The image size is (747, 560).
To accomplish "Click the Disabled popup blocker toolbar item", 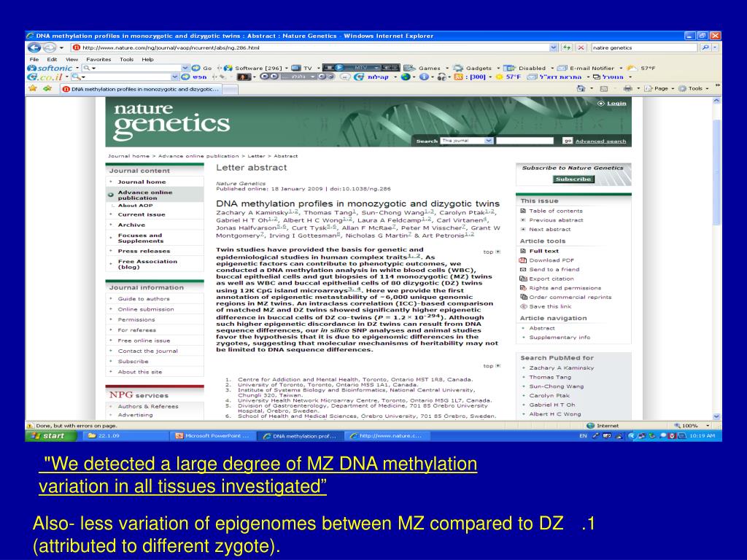I will [525, 68].
